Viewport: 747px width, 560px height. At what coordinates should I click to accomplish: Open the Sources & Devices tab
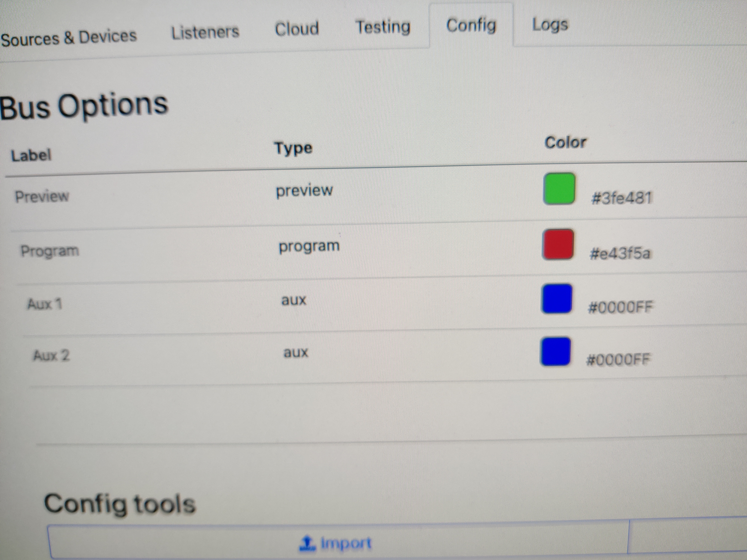pyautogui.click(x=69, y=38)
